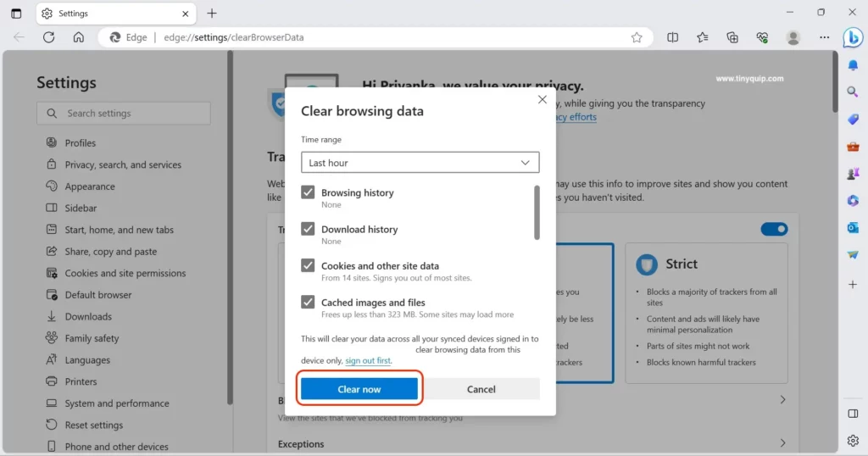Open the Favorites list icon
The width and height of the screenshot is (868, 456).
point(703,37)
